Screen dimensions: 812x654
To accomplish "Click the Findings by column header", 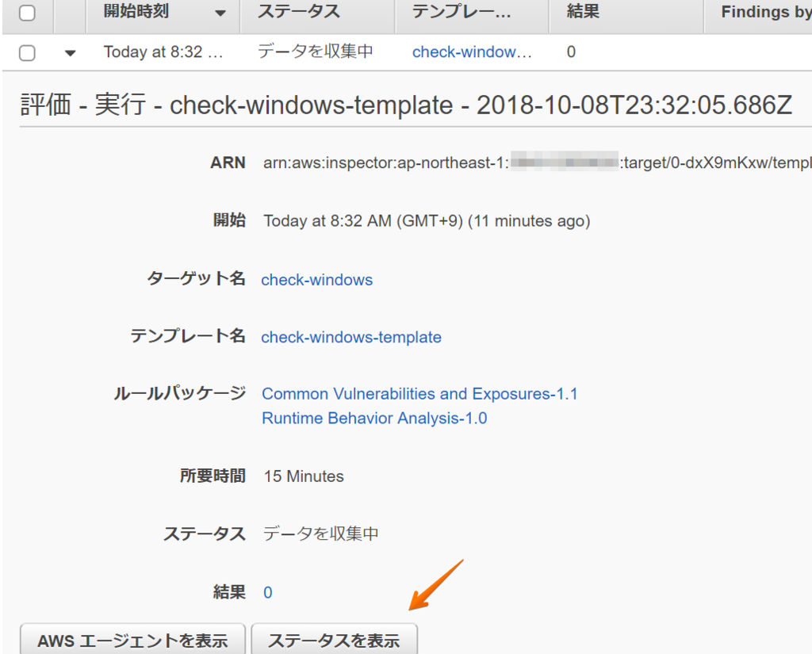I will pyautogui.click(x=767, y=11).
